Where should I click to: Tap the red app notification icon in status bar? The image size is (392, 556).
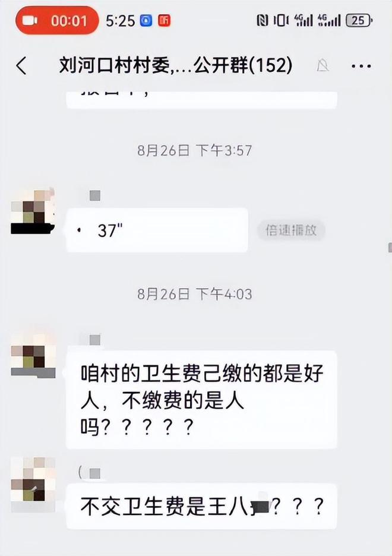[164, 21]
